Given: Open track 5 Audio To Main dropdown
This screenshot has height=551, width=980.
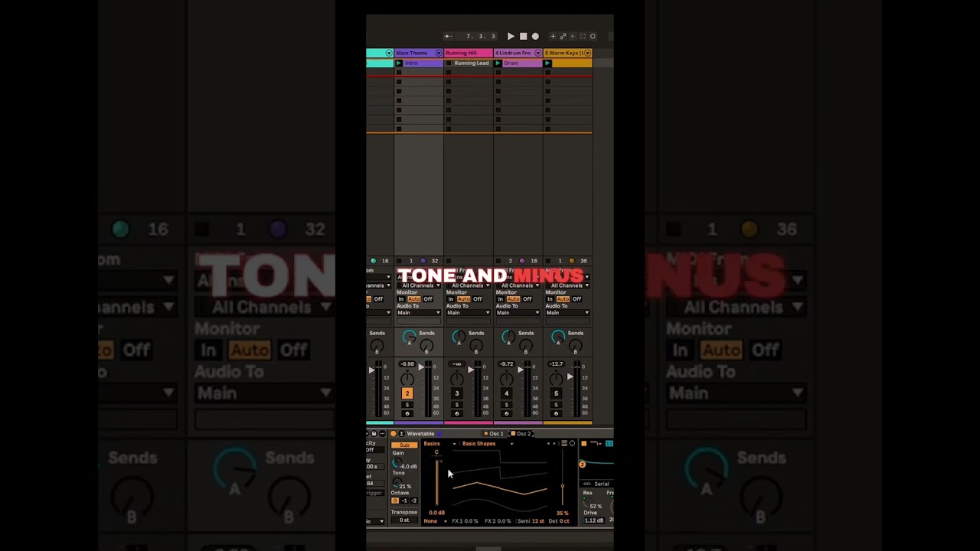Looking at the screenshot, I should point(567,312).
